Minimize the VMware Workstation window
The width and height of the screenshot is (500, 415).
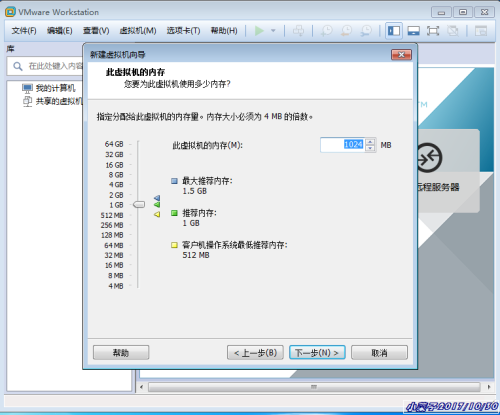441,12
